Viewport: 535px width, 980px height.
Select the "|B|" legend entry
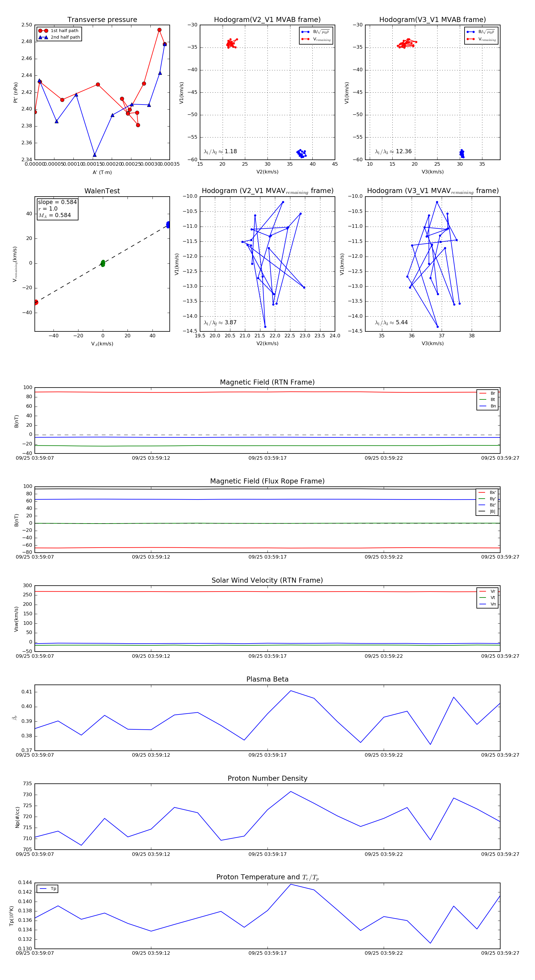pyautogui.click(x=487, y=512)
